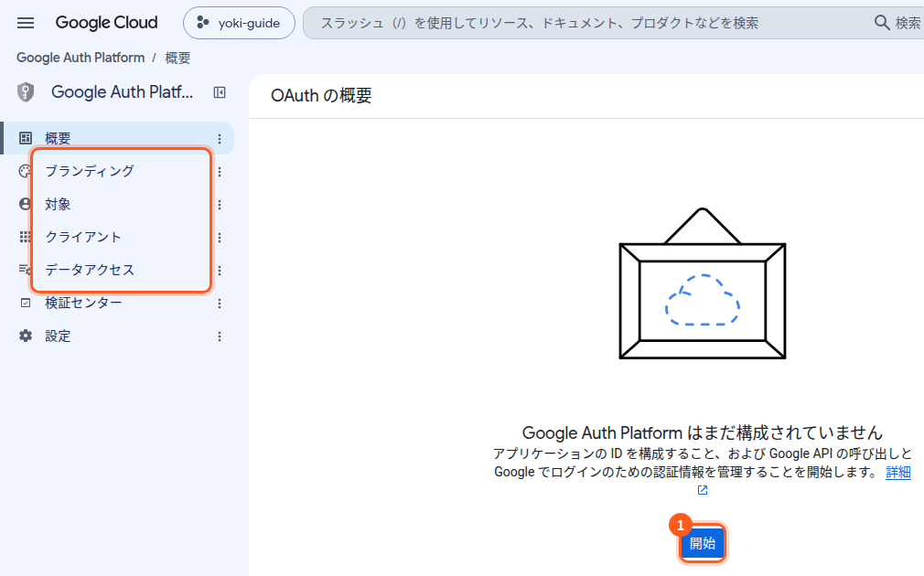Open 対象 in the sidebar
Viewport: 924px width, 576px height.
coord(118,204)
